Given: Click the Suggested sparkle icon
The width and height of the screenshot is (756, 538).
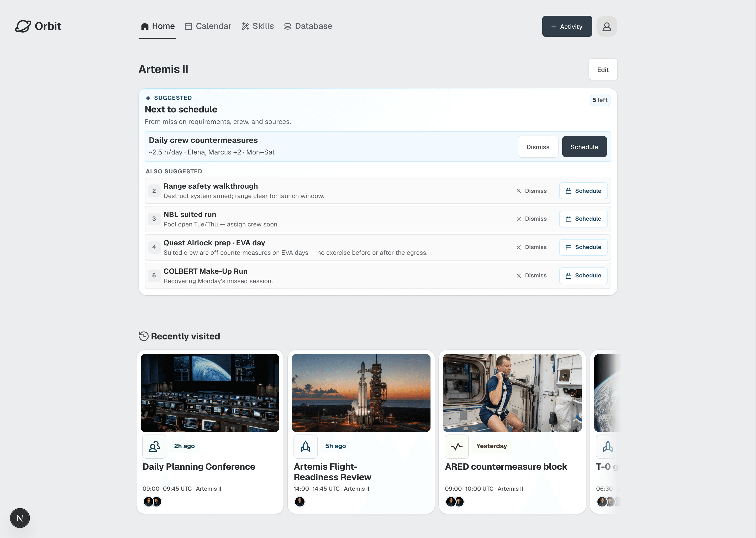Looking at the screenshot, I should pos(148,98).
